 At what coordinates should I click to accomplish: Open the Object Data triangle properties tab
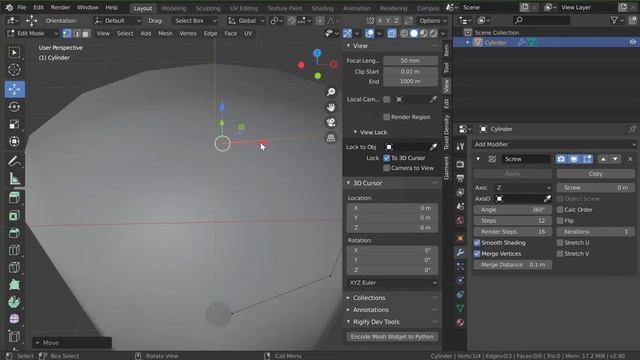point(460,308)
